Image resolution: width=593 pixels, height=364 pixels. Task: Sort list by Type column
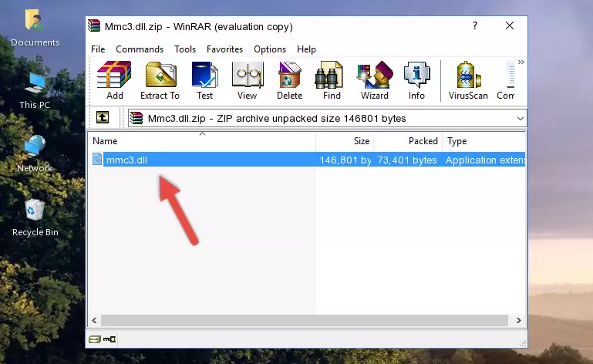[483, 141]
